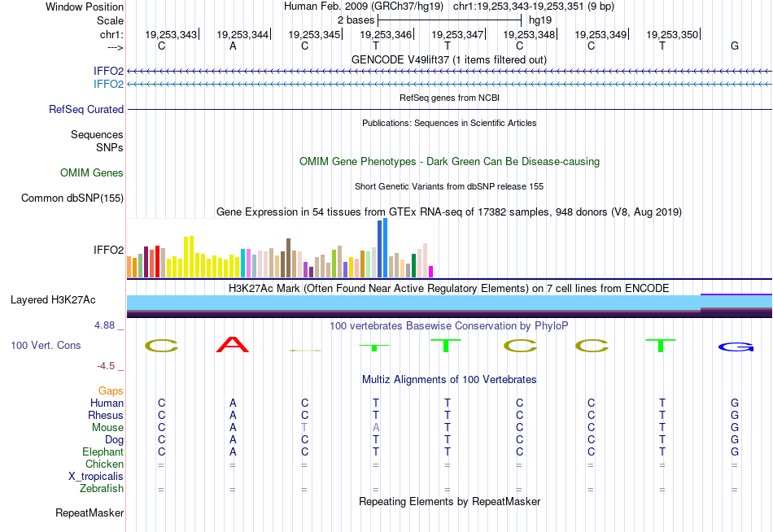Click the 'RefSeq genes from NCBI' title
The image size is (773, 532).
450,98
